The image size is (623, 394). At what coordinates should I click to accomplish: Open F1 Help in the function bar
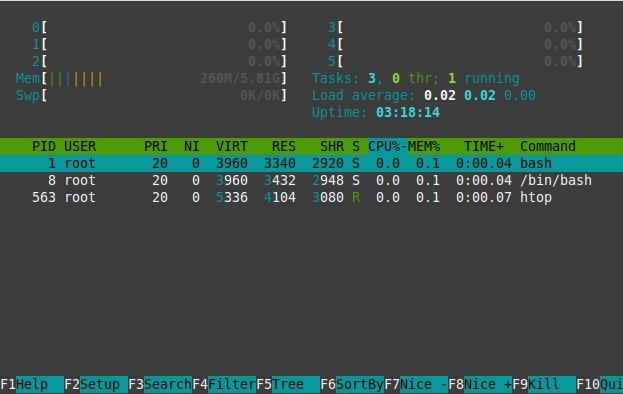[32, 384]
